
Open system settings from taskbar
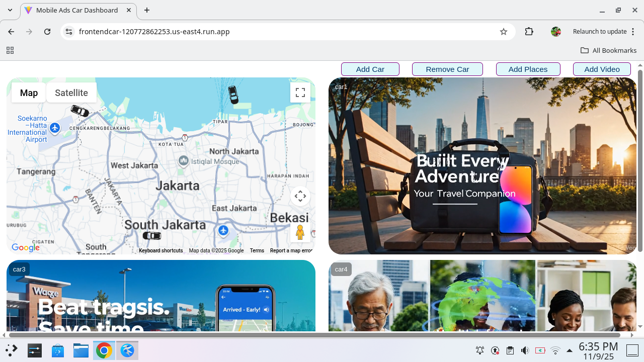(x=34, y=350)
